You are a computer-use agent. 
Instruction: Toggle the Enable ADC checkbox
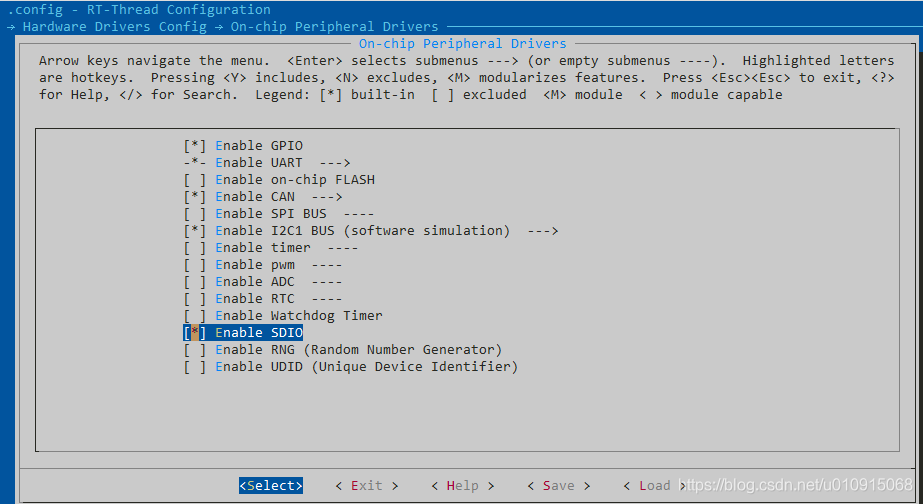tap(195, 282)
